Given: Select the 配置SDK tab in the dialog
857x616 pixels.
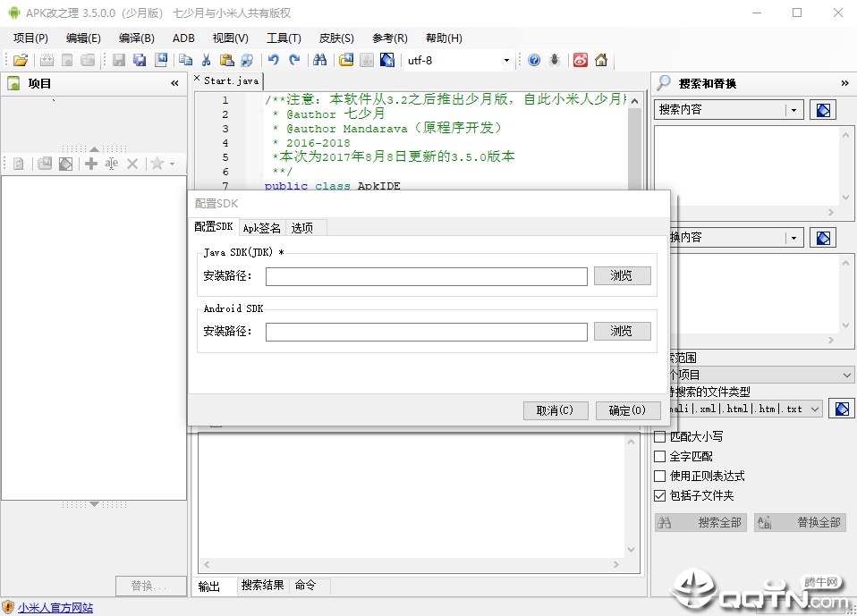Looking at the screenshot, I should coord(214,226).
